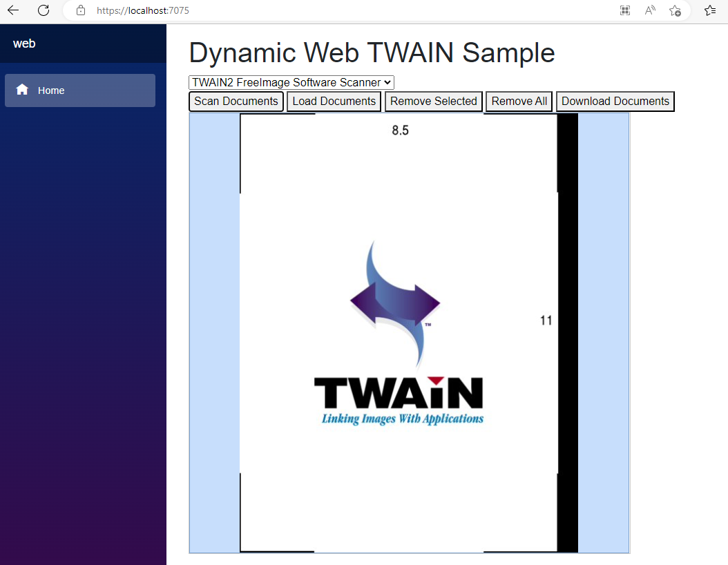Open the TWAIN2 FreeImage Software Scanner dropdown
The width and height of the screenshot is (728, 565).
coord(291,82)
